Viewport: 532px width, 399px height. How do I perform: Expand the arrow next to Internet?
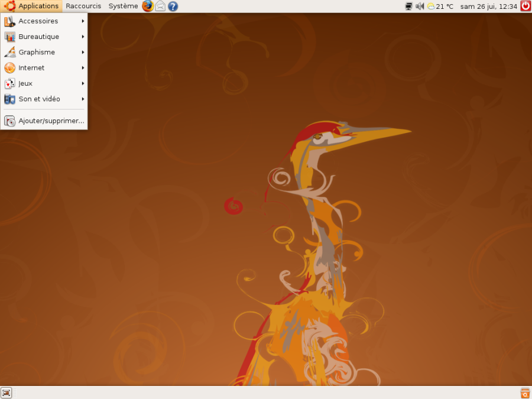tap(83, 68)
